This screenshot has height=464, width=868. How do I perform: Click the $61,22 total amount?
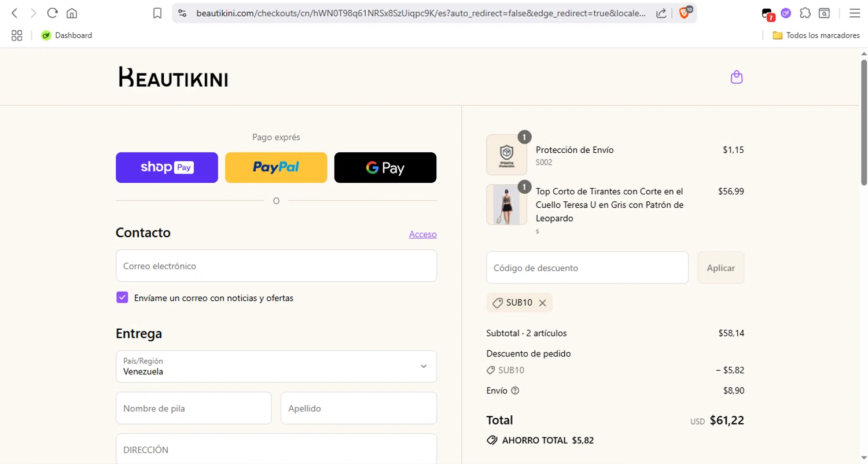coord(727,421)
